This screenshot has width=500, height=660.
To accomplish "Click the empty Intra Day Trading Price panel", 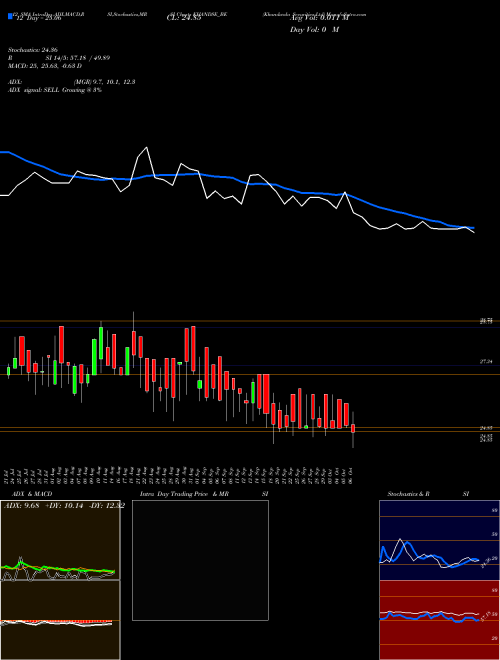I will (x=200, y=560).
